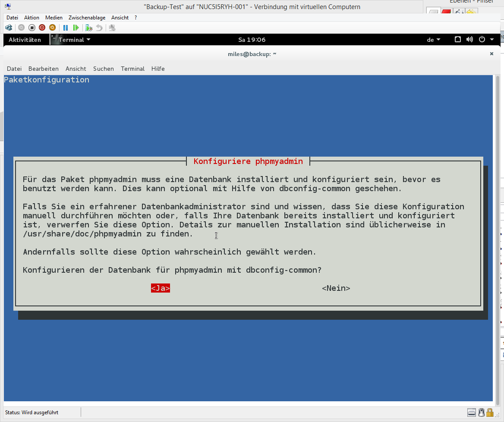This screenshot has height=422, width=504.
Task: Click the greyed-out Start VM power icon
Action: [x=21, y=28]
